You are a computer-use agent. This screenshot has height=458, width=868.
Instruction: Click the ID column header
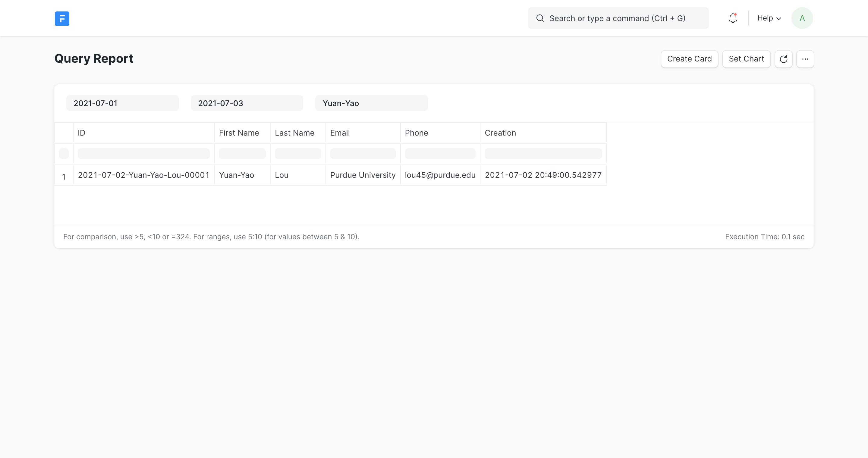coord(143,133)
